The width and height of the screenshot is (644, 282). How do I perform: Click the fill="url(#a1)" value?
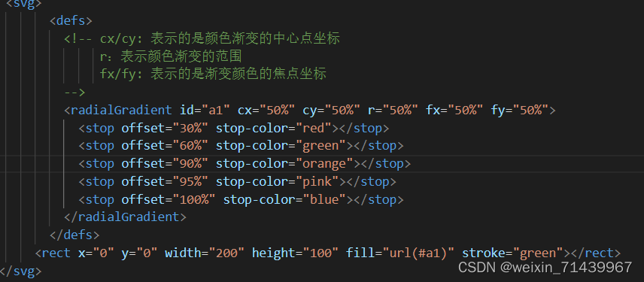tap(415, 253)
